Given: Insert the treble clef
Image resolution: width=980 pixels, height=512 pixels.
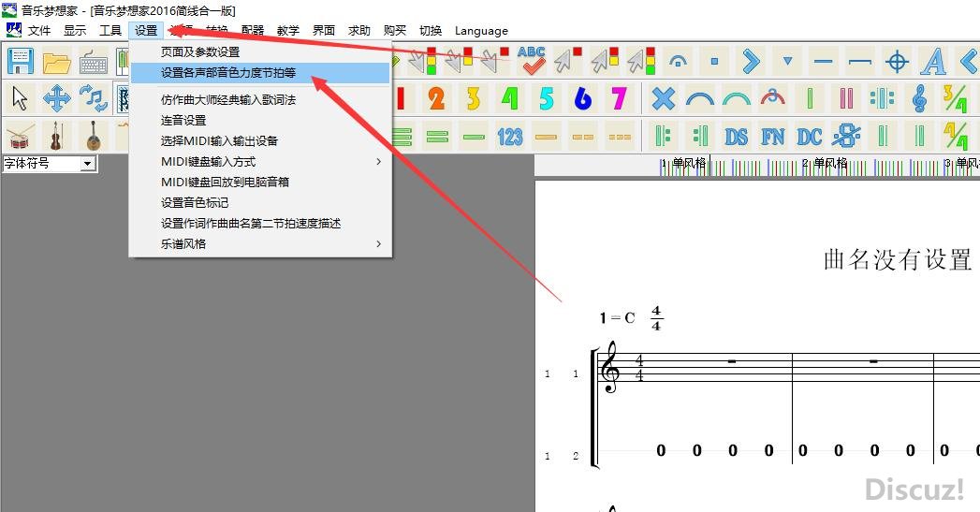Looking at the screenshot, I should (919, 99).
